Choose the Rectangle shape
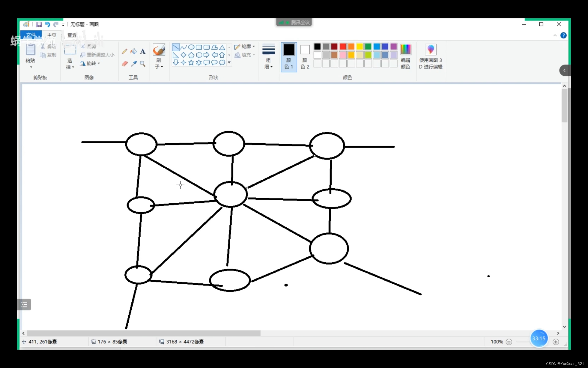588x368 pixels. [199, 47]
